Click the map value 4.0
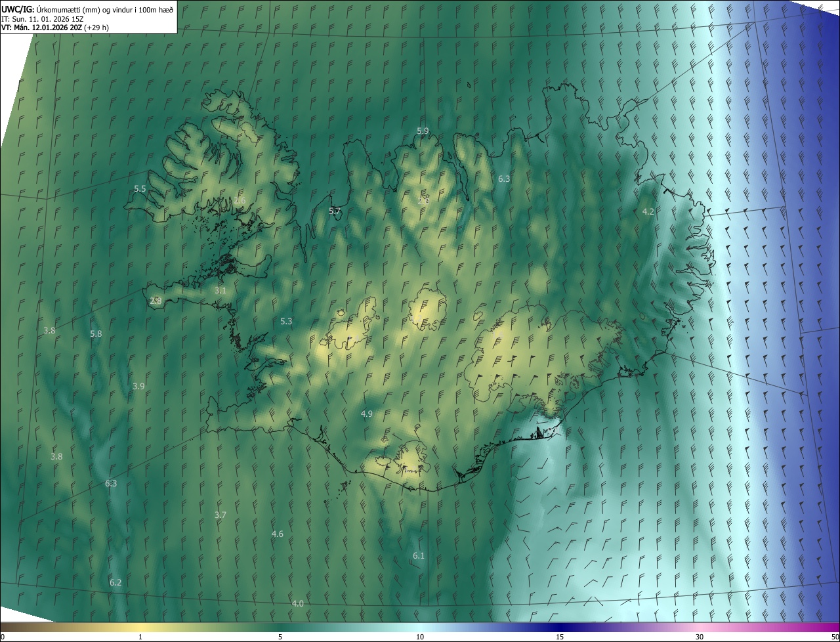Image resolution: width=840 pixels, height=642 pixels. coord(298,604)
